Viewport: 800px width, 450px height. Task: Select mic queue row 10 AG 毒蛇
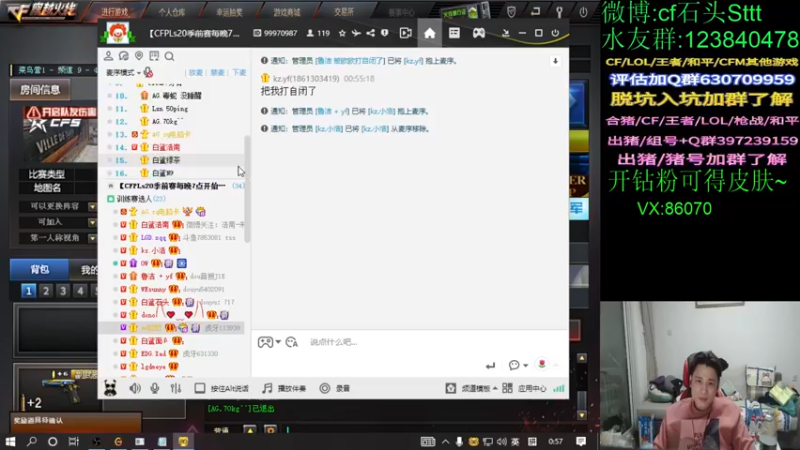173,95
